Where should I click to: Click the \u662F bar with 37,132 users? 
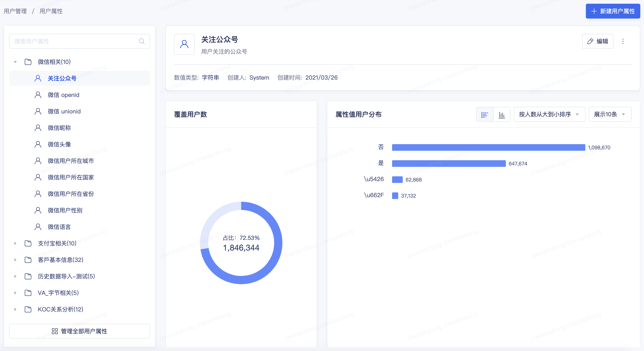click(x=395, y=195)
